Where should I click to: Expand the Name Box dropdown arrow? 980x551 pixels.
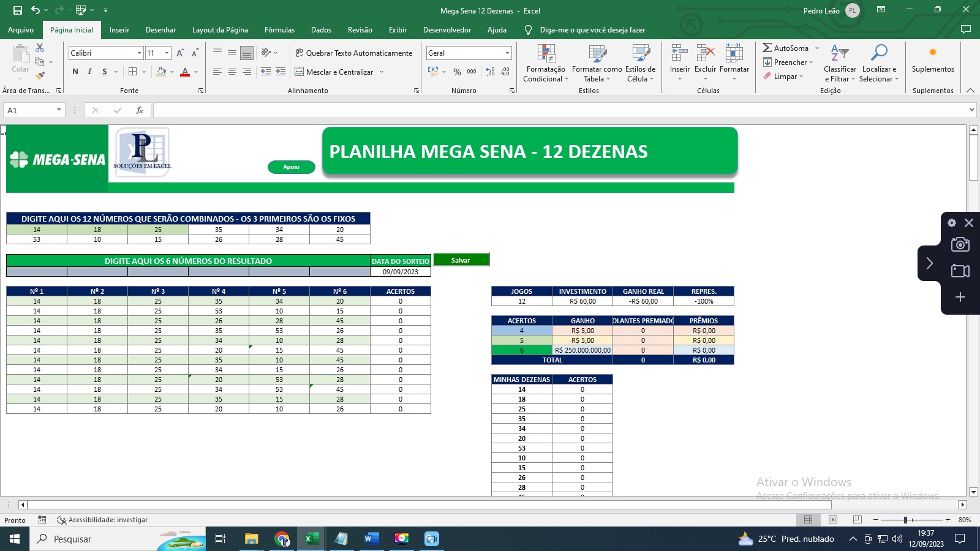coord(59,110)
